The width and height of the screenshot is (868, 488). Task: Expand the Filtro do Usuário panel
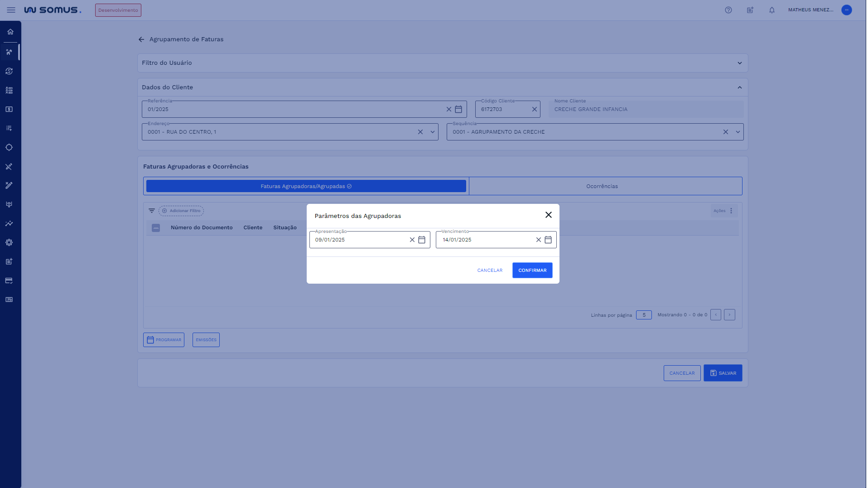pyautogui.click(x=739, y=63)
